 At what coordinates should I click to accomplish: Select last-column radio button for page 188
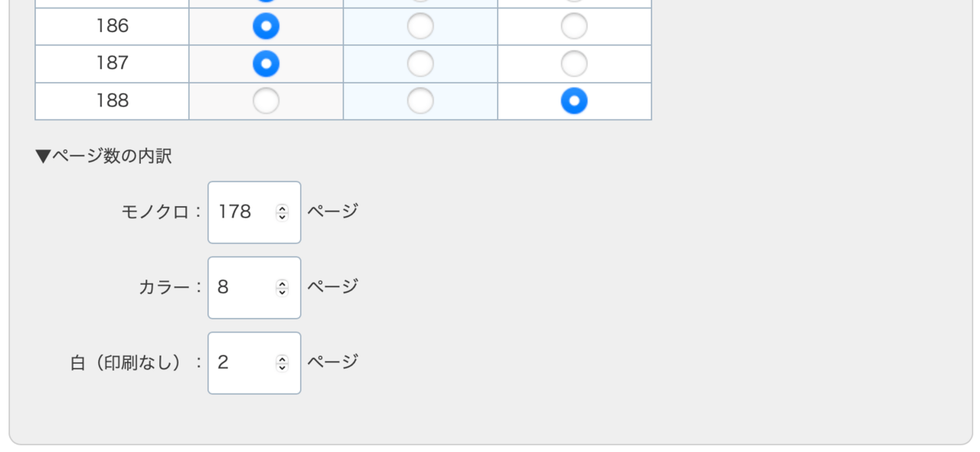[574, 101]
